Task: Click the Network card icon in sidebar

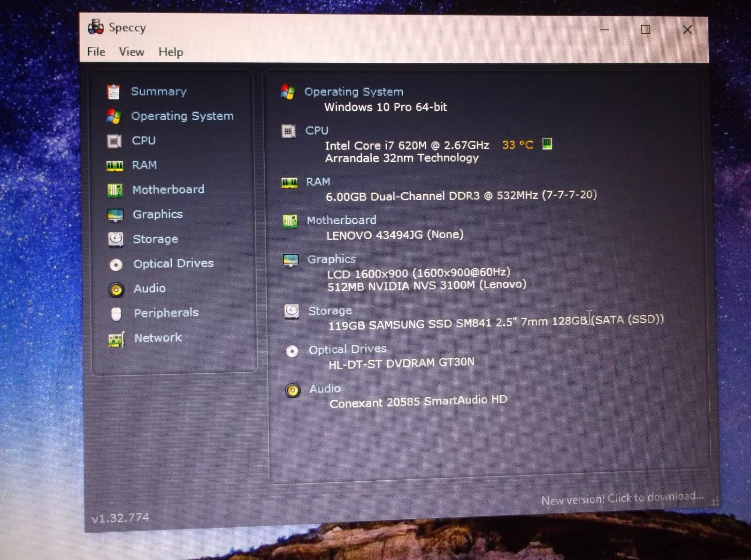Action: (117, 339)
